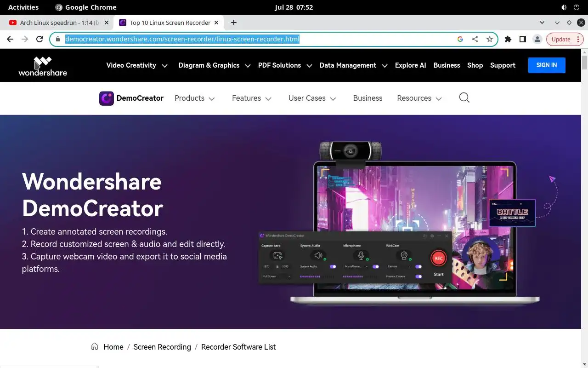
Task: Open the Shop menu item
Action: [475, 65]
